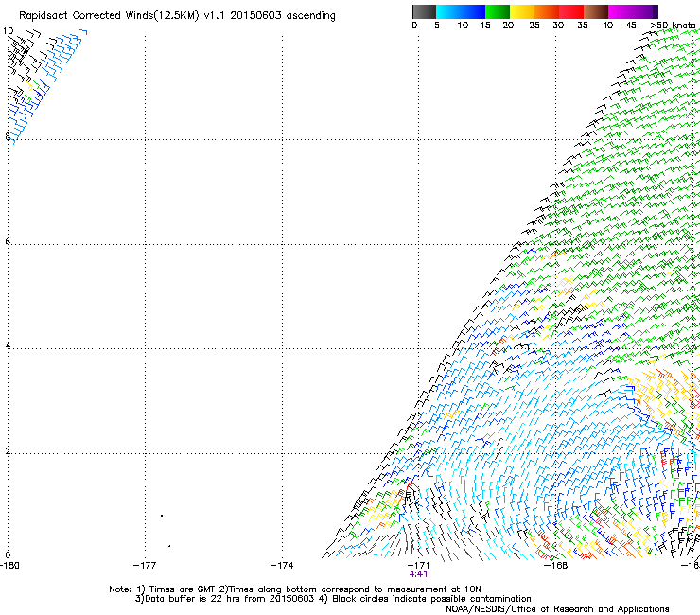The height and width of the screenshot is (615, 700).
Task: Click the latitude axis label 6
Action: [8, 241]
